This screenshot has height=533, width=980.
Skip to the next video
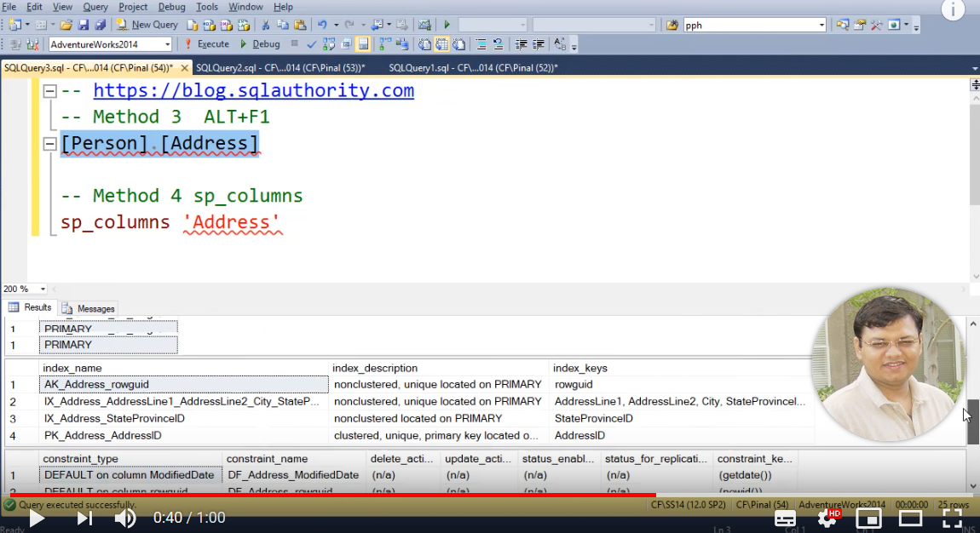84,518
